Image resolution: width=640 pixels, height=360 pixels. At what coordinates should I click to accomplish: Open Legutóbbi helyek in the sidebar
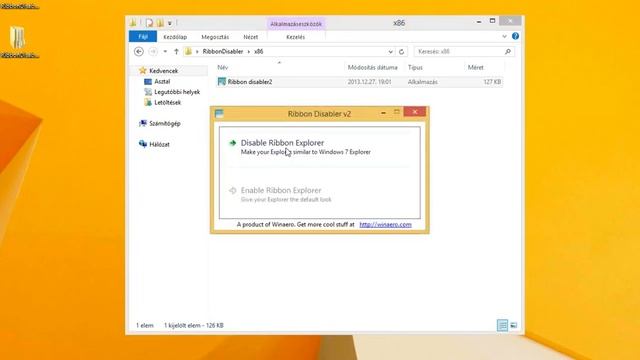pyautogui.click(x=177, y=92)
